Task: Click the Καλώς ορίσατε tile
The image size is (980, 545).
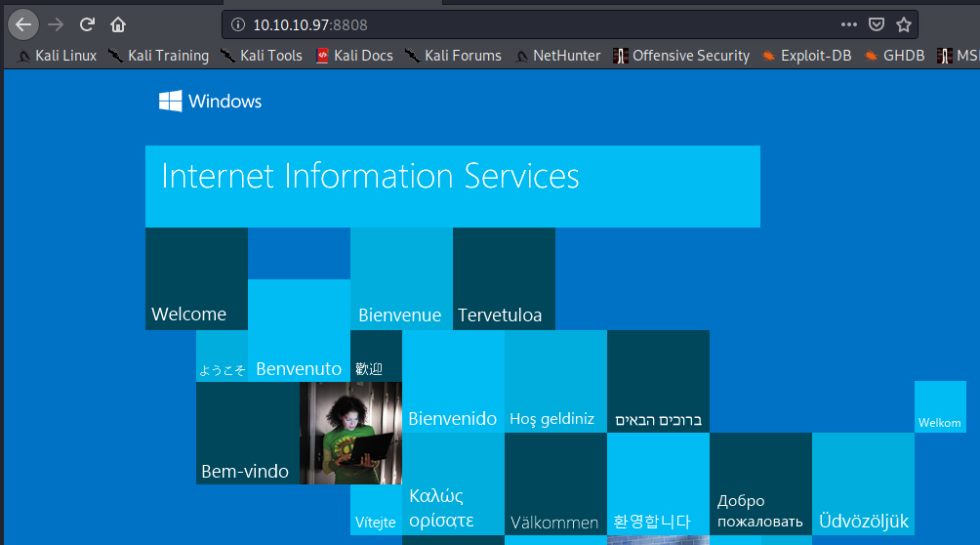Action: [453, 483]
